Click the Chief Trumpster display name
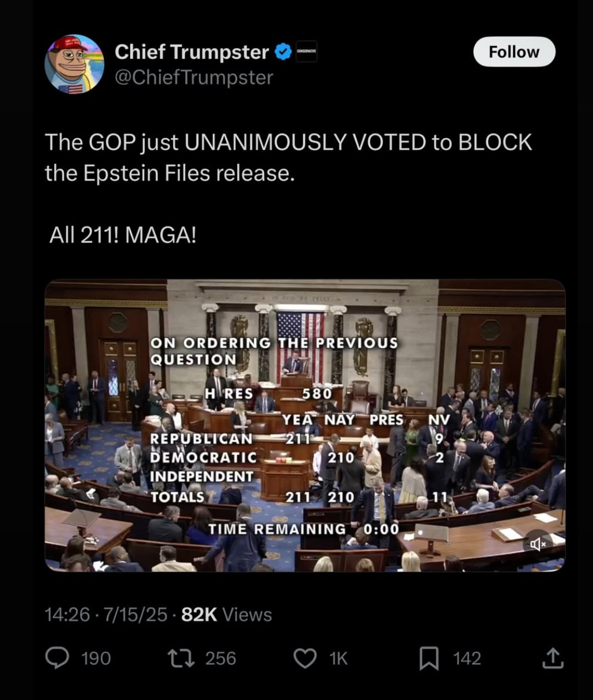The image size is (593, 700). pos(192,52)
